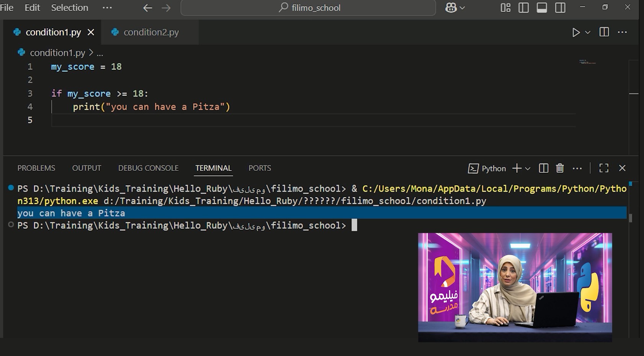Split the terminal panel
The width and height of the screenshot is (644, 356).
tap(543, 168)
